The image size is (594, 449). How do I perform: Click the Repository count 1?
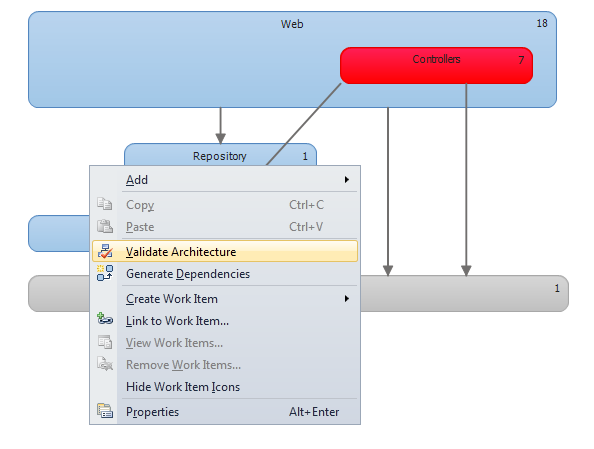point(305,156)
